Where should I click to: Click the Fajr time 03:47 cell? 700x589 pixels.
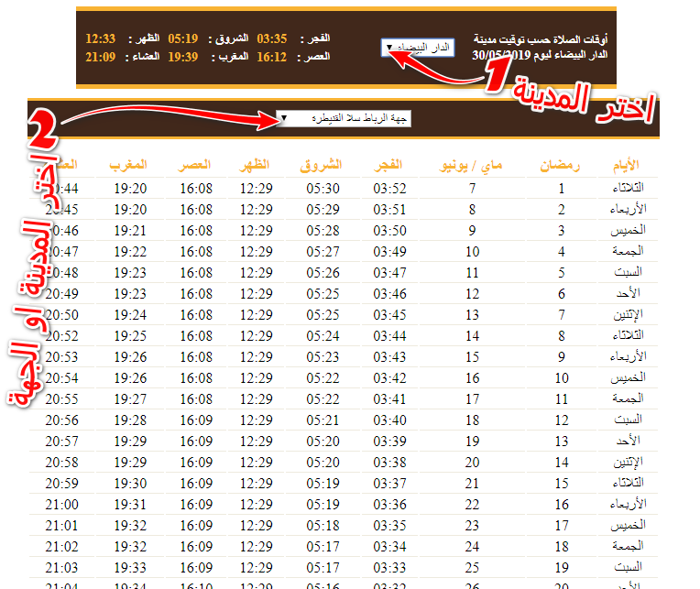(389, 273)
